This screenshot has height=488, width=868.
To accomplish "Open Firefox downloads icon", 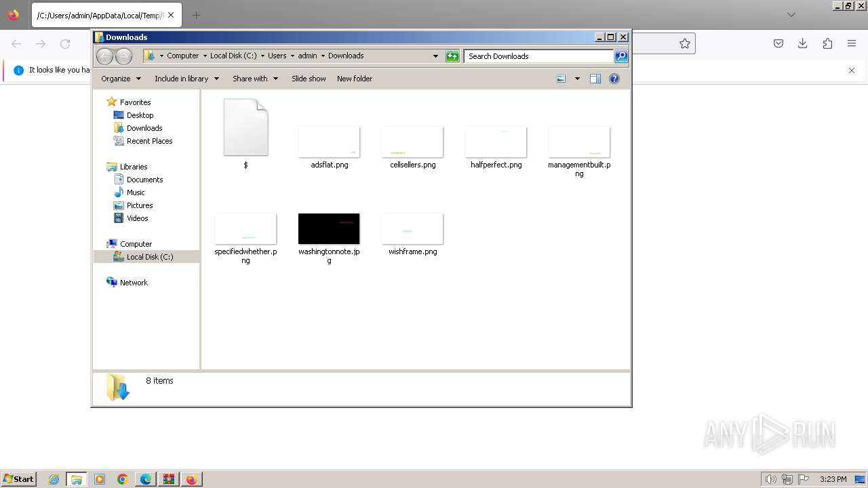I will coord(803,43).
